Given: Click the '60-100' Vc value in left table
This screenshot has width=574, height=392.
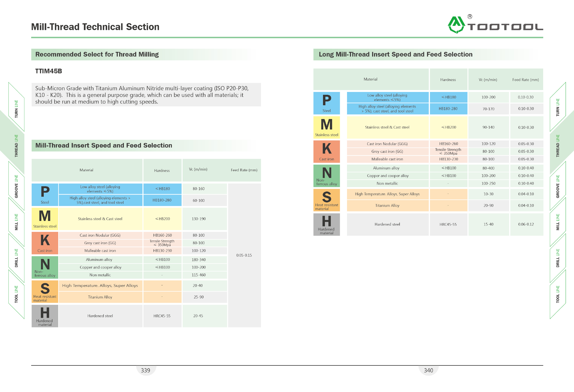Looking at the screenshot, I should point(198,201).
